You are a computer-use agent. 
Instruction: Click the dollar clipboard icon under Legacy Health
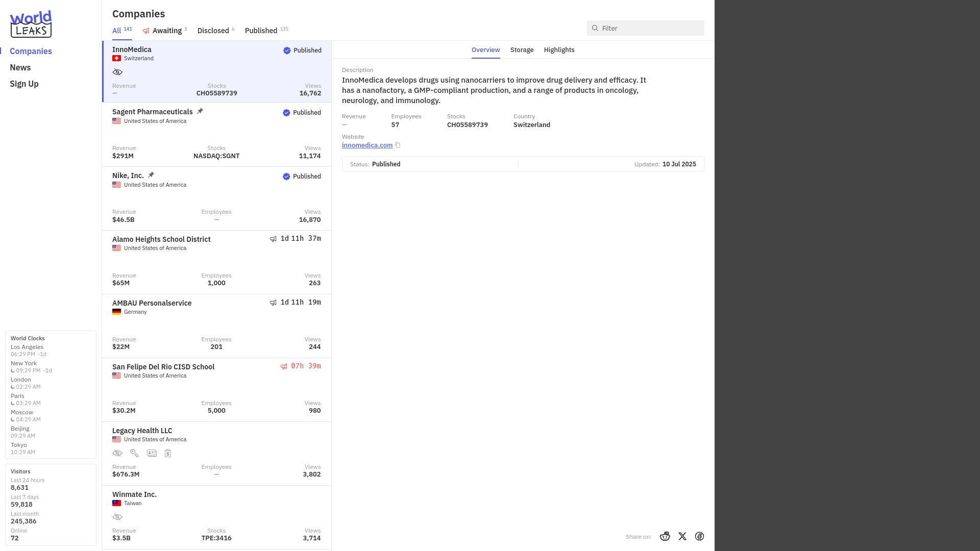[168, 453]
